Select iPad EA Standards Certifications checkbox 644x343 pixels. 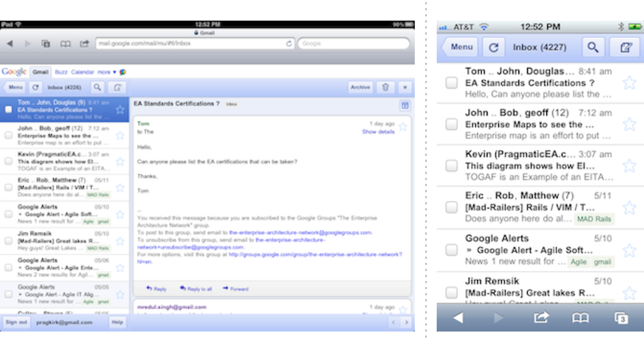click(x=8, y=109)
